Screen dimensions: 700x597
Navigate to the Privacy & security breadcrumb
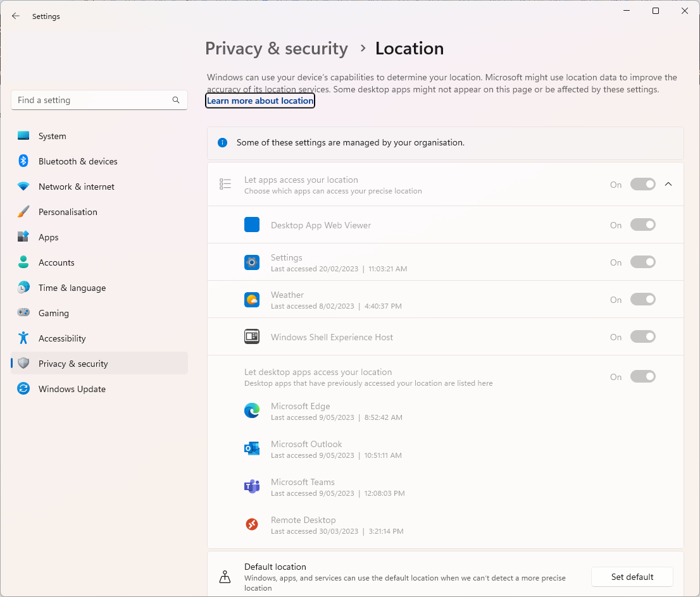tap(277, 49)
